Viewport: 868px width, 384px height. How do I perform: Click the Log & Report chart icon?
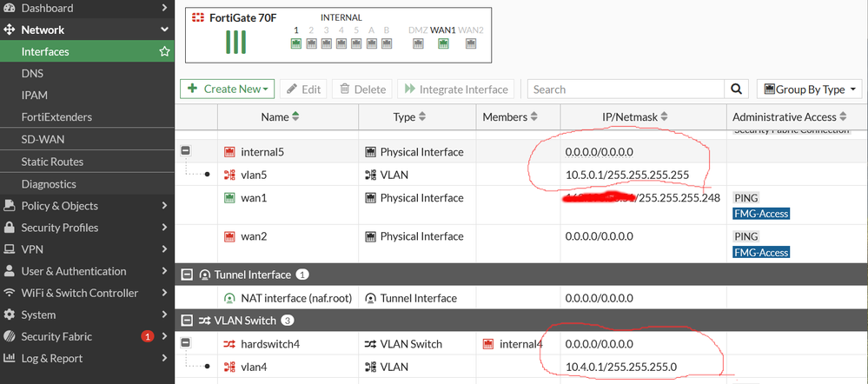click(x=9, y=358)
